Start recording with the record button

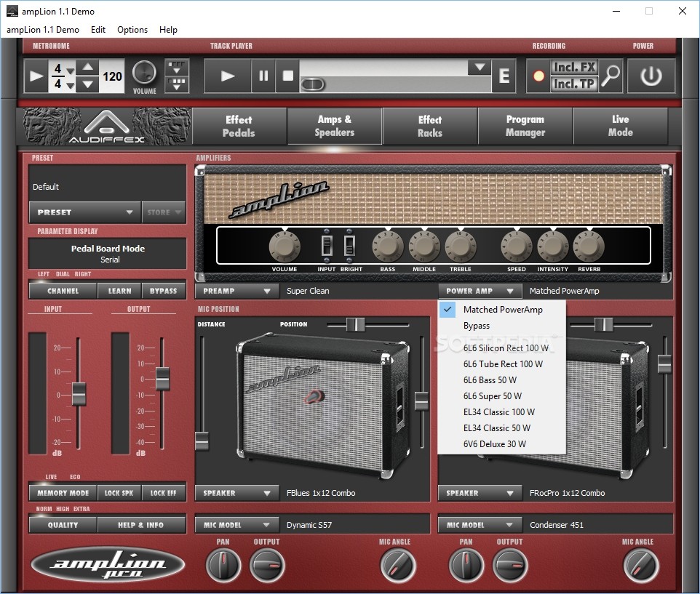pos(539,76)
